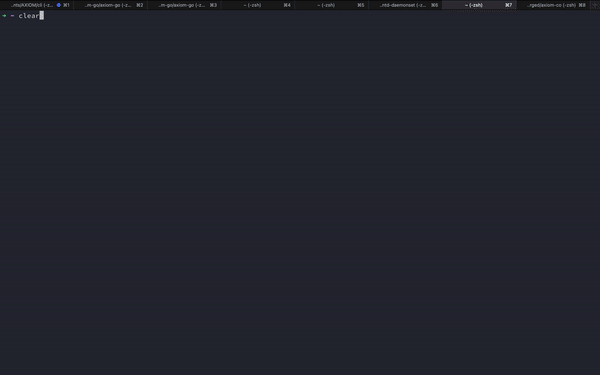Image resolution: width=600 pixels, height=375 pixels.
Task: Select the active zsh tab marked ⌘7
Action: point(479,5)
